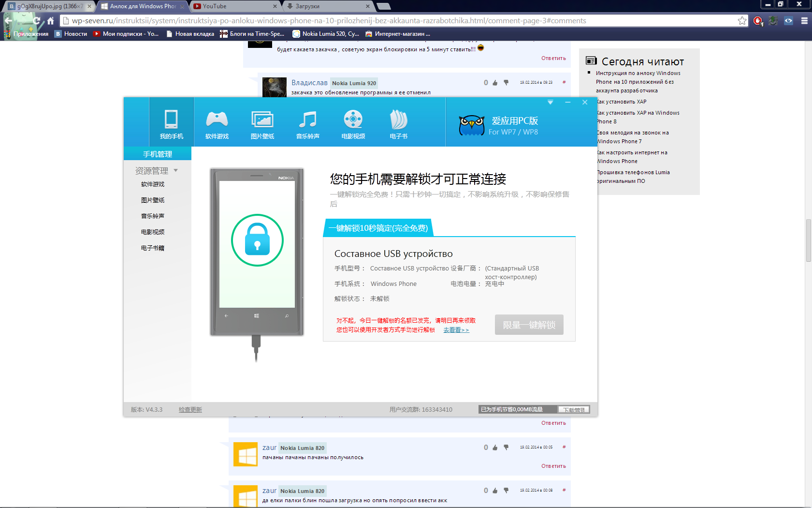Open the Chrome menu hamburger icon

click(x=804, y=21)
